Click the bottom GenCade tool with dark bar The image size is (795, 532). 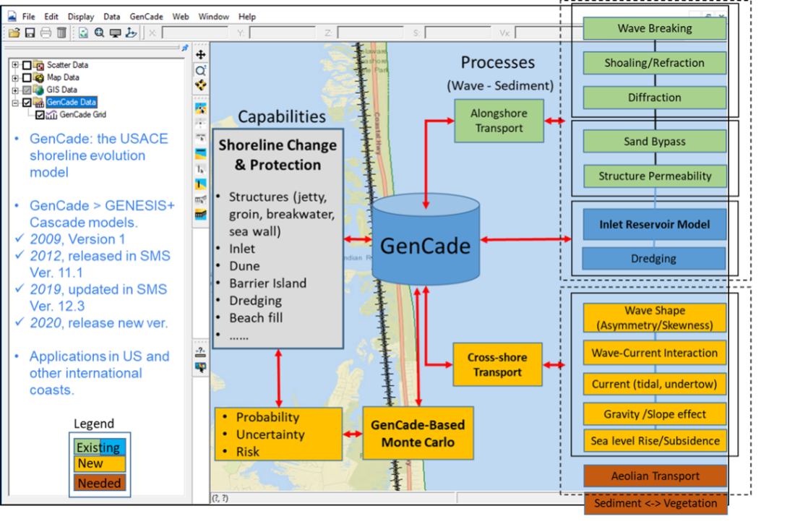201,214
